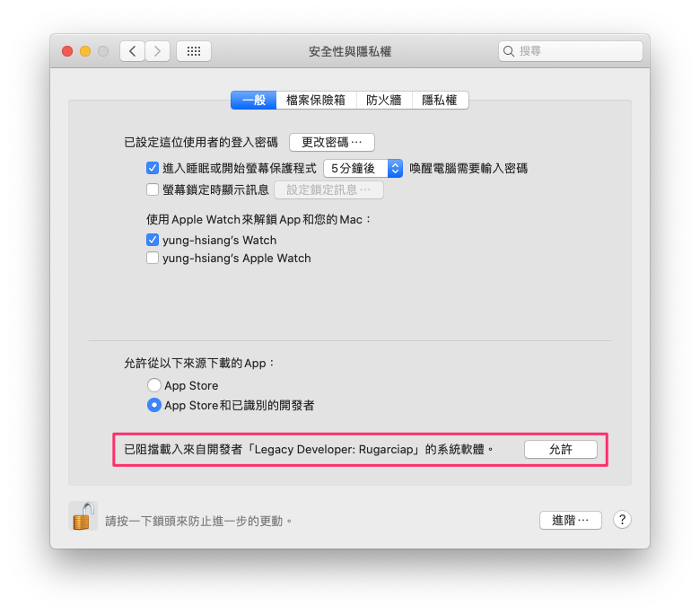
Task: Check yung-hsiang's Apple Watch checkbox
Action: (153, 259)
